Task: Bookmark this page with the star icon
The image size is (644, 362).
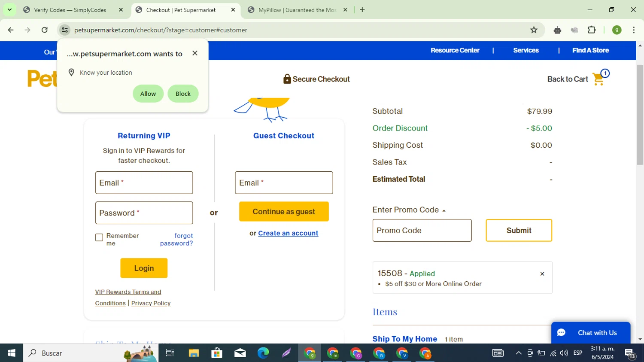Action: pos(534,30)
